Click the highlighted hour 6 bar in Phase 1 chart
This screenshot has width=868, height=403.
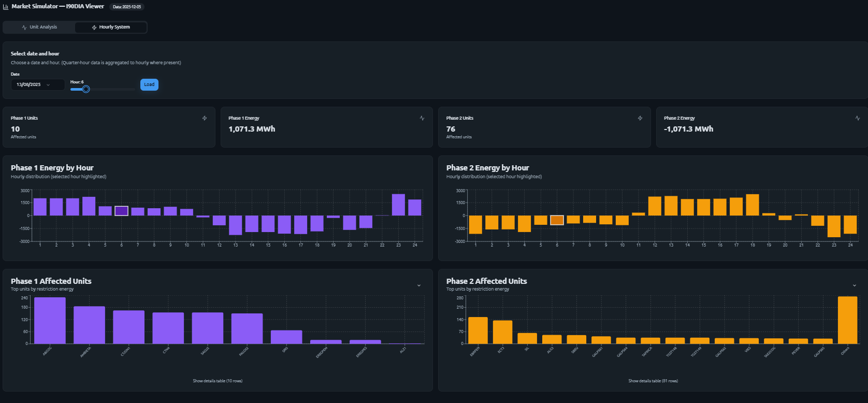coord(121,211)
